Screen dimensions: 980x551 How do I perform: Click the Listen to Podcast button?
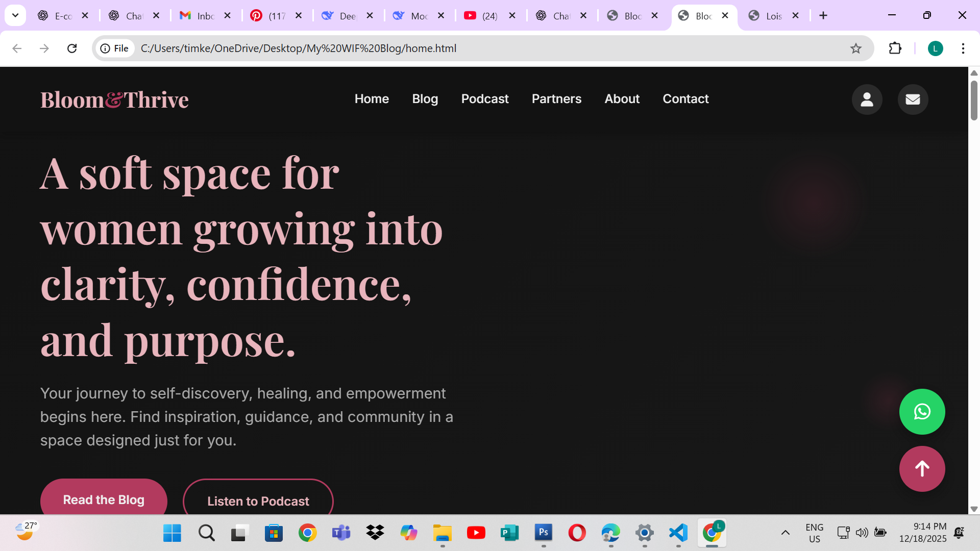coord(258,501)
